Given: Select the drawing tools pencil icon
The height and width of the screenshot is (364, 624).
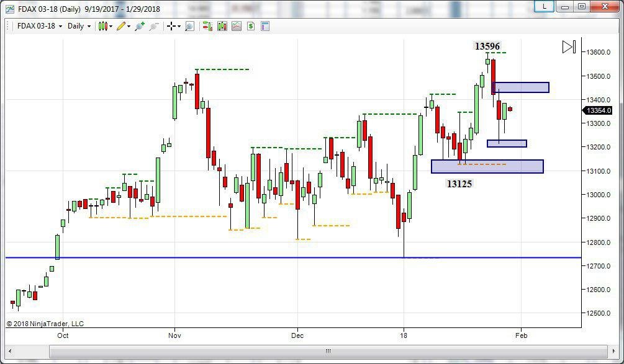Looking at the screenshot, I should coord(121,26).
